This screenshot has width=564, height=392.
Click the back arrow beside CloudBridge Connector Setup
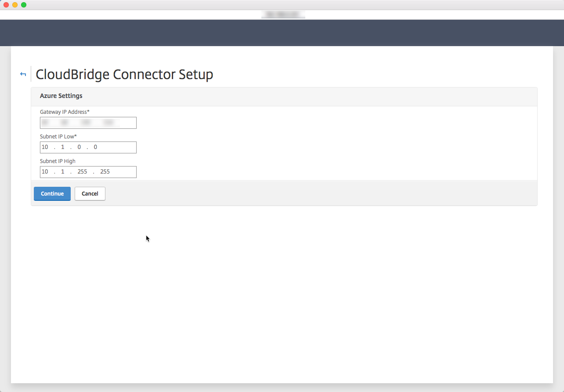tap(23, 74)
